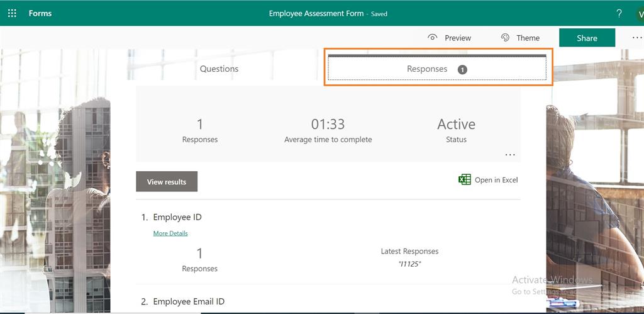The image size is (644, 314).
Task: Click the Share button
Action: 587,38
